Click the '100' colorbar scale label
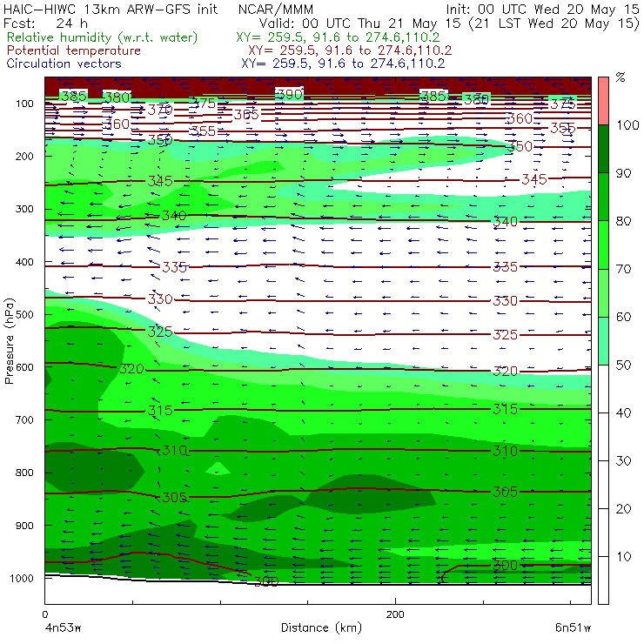644x644 pixels. click(x=627, y=125)
